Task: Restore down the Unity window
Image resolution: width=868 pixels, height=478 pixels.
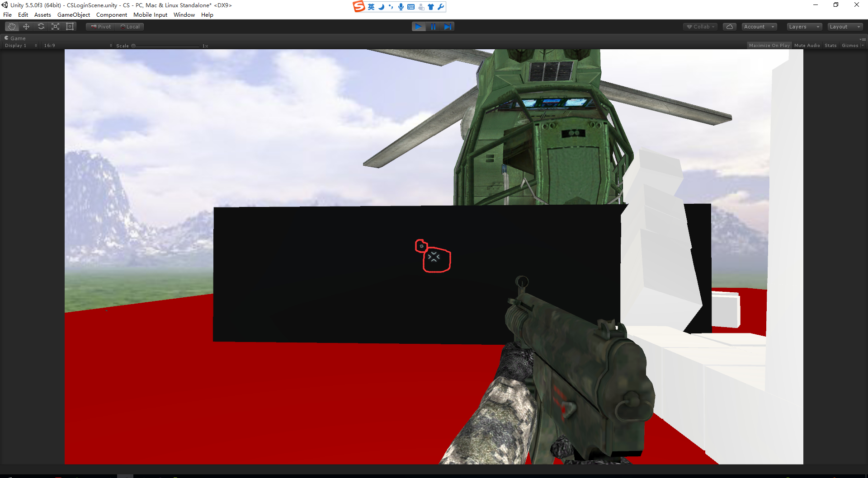Action: [x=836, y=5]
